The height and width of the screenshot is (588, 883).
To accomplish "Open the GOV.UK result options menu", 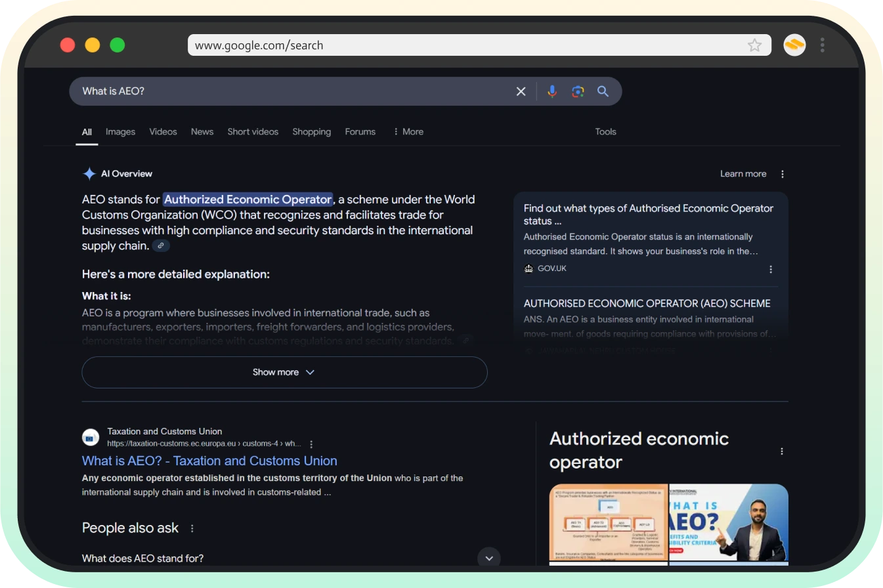I will [771, 269].
